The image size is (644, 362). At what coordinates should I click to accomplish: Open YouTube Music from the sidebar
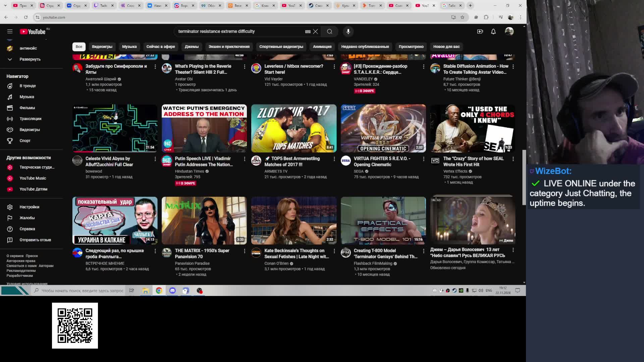[x=33, y=178]
